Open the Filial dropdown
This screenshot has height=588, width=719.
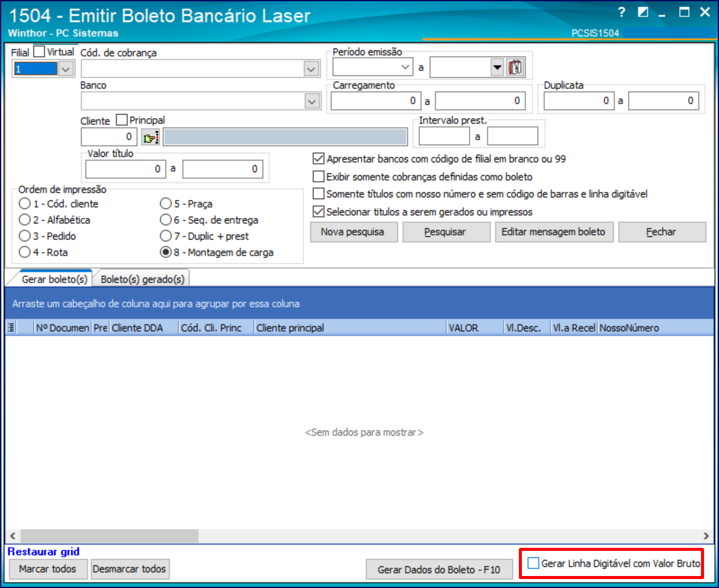coord(65,70)
